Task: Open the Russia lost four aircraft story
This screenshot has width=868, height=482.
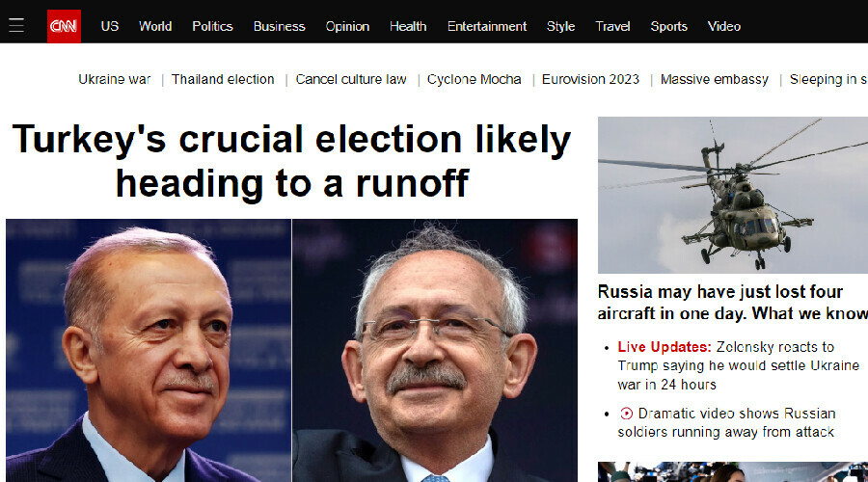Action: [x=733, y=302]
